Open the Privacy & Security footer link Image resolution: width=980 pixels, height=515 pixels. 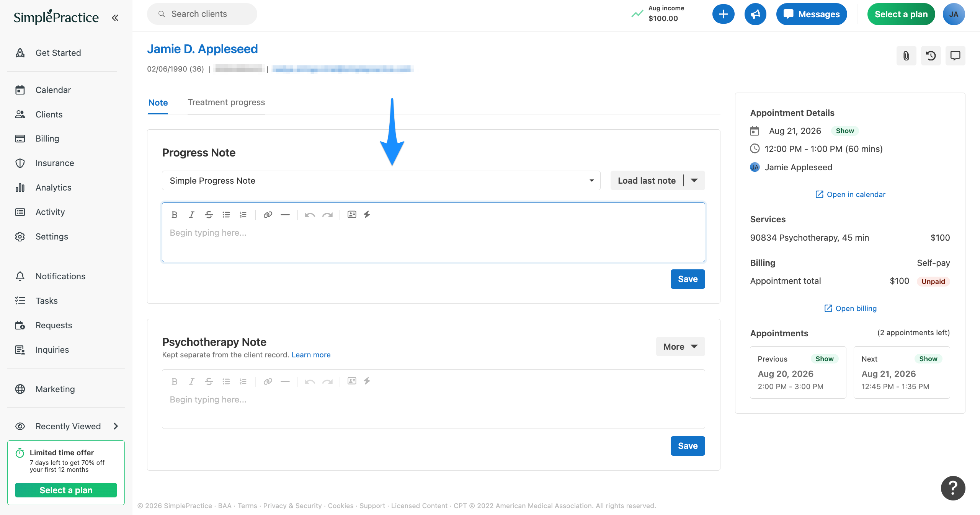[x=292, y=506]
